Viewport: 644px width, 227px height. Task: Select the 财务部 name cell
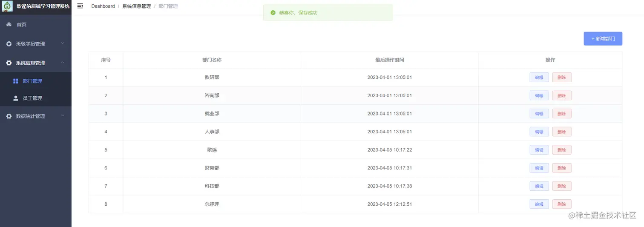point(212,168)
